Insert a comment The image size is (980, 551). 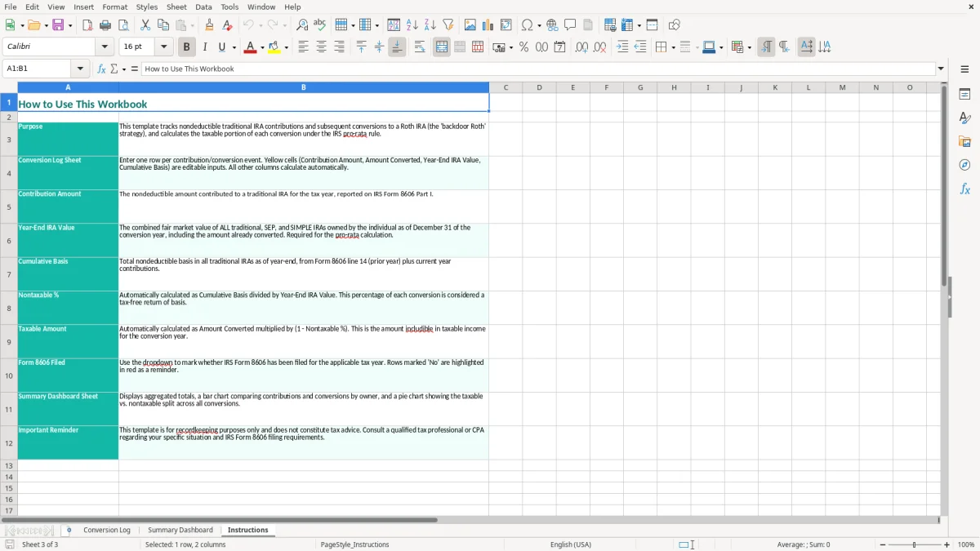point(570,25)
